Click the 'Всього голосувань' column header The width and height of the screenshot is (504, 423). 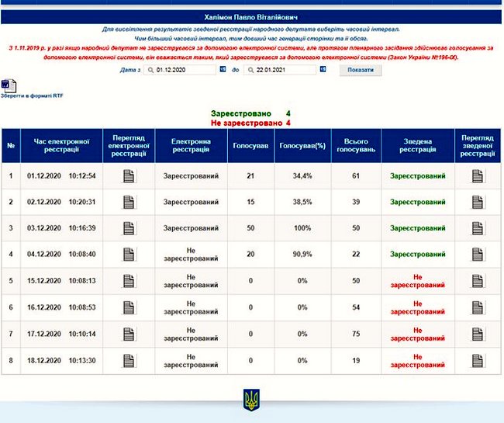pos(356,145)
